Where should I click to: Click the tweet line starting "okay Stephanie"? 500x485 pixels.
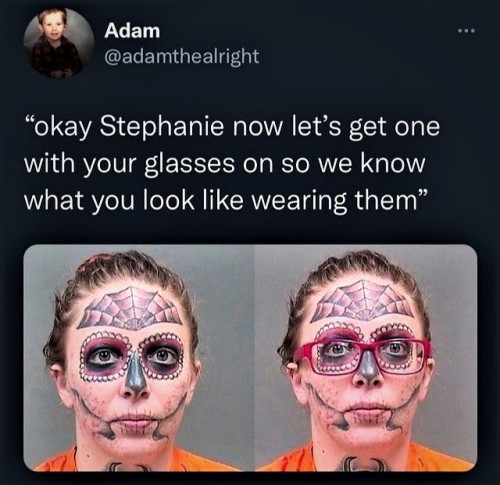coord(232,127)
